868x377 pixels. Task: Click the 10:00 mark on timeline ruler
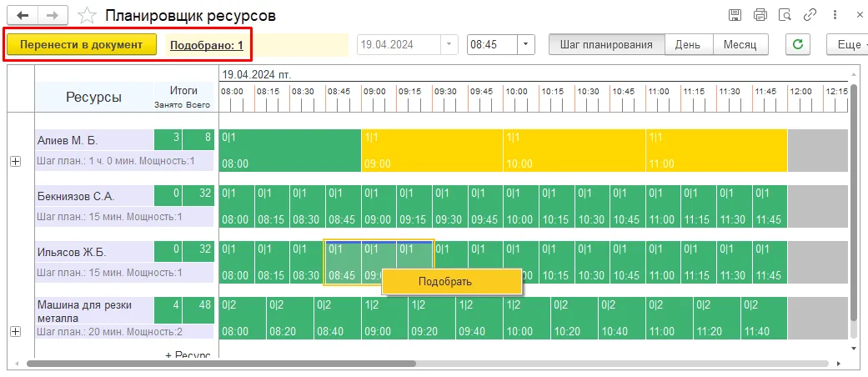click(x=516, y=92)
